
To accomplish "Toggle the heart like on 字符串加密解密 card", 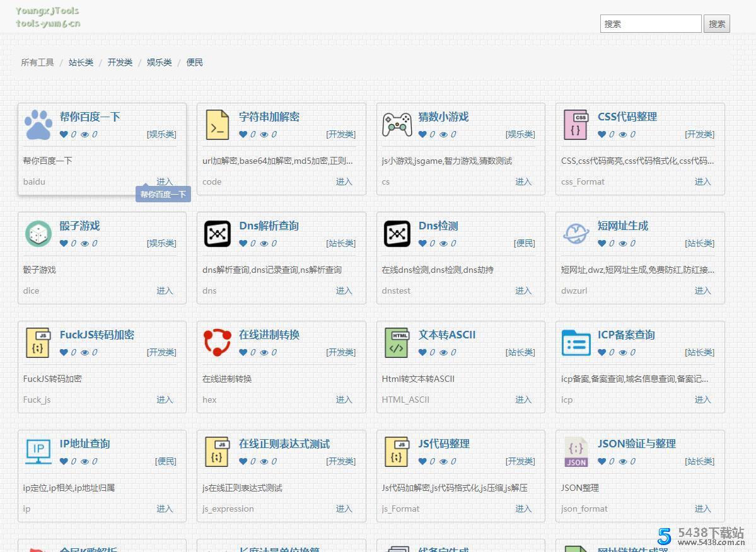I will [x=244, y=134].
